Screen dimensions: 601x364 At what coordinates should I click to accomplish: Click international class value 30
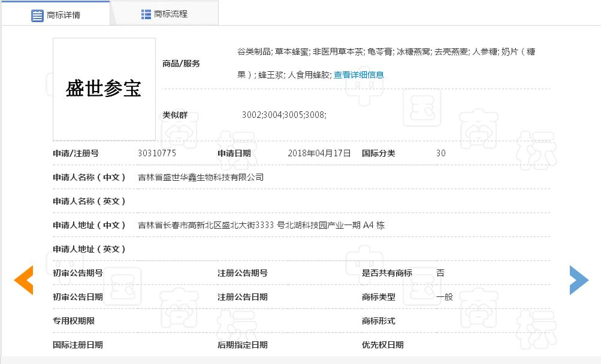tap(440, 153)
